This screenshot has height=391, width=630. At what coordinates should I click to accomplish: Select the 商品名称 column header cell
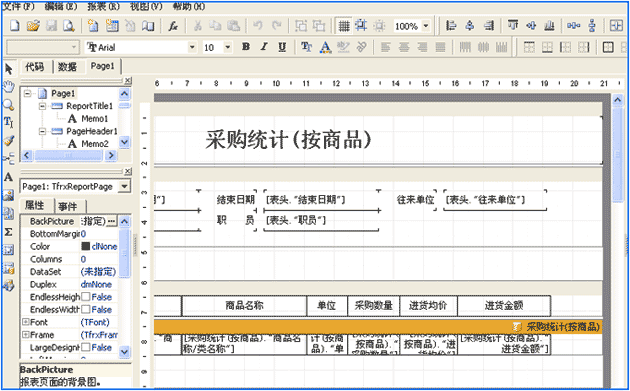pos(244,305)
